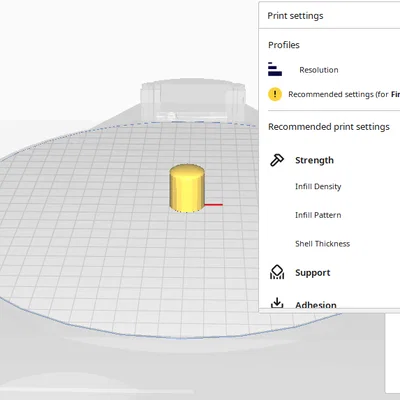Click the Strength hammer icon

point(277,160)
